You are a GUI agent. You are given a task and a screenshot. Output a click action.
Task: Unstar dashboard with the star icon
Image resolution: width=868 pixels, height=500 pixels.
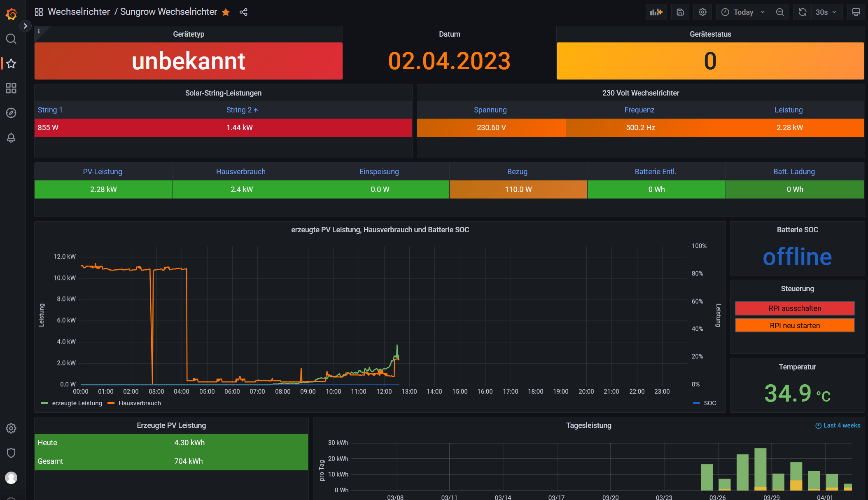coord(226,12)
